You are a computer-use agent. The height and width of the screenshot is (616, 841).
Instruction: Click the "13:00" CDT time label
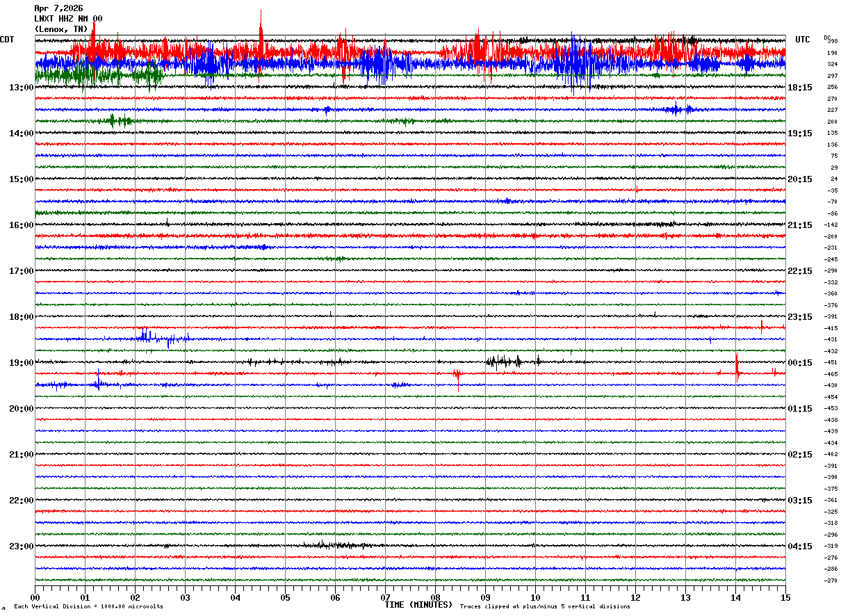pos(21,88)
